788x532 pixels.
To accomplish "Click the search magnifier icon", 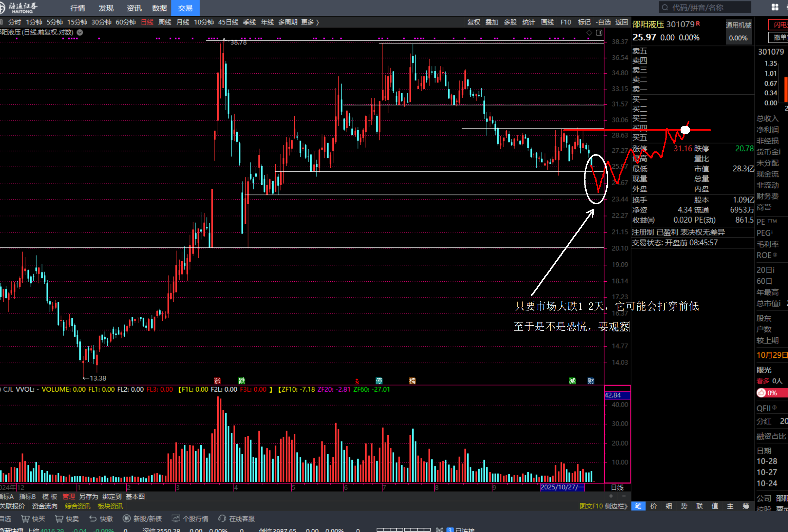I will point(665,7).
